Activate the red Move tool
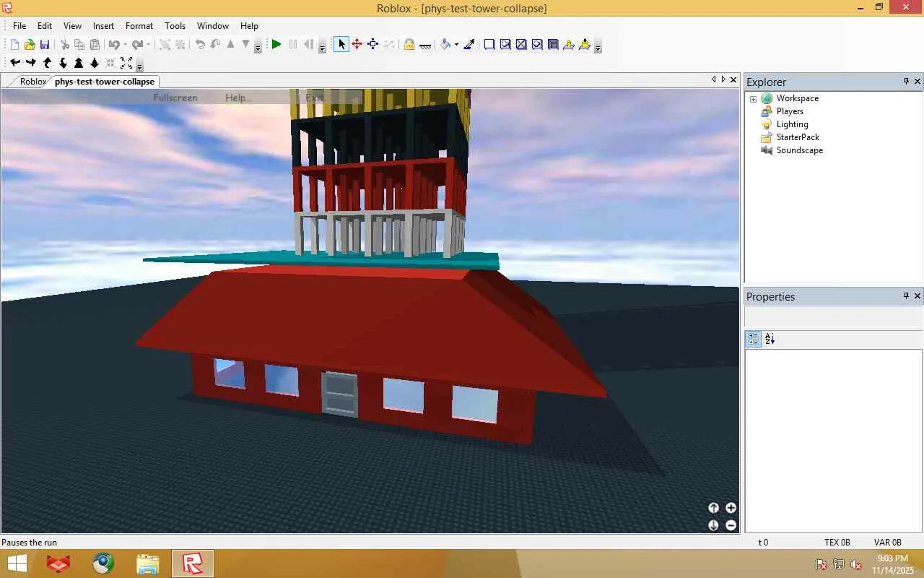The image size is (924, 578). click(x=357, y=45)
